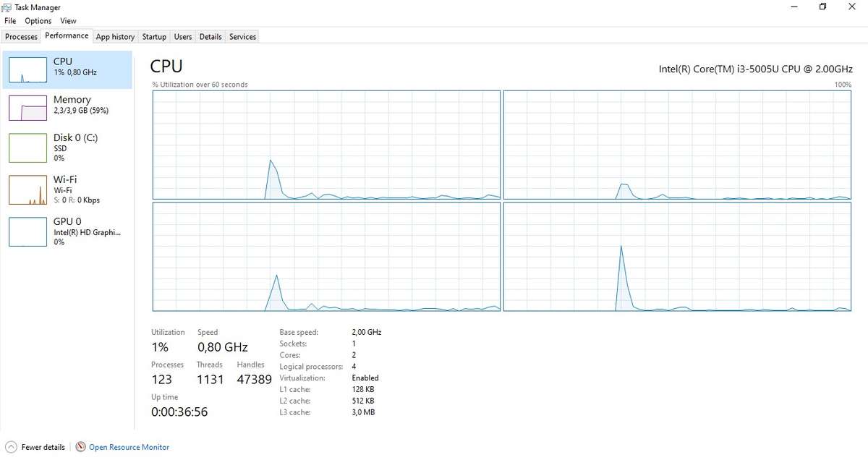
Task: Click the top-left logical processor graph
Action: 326,145
